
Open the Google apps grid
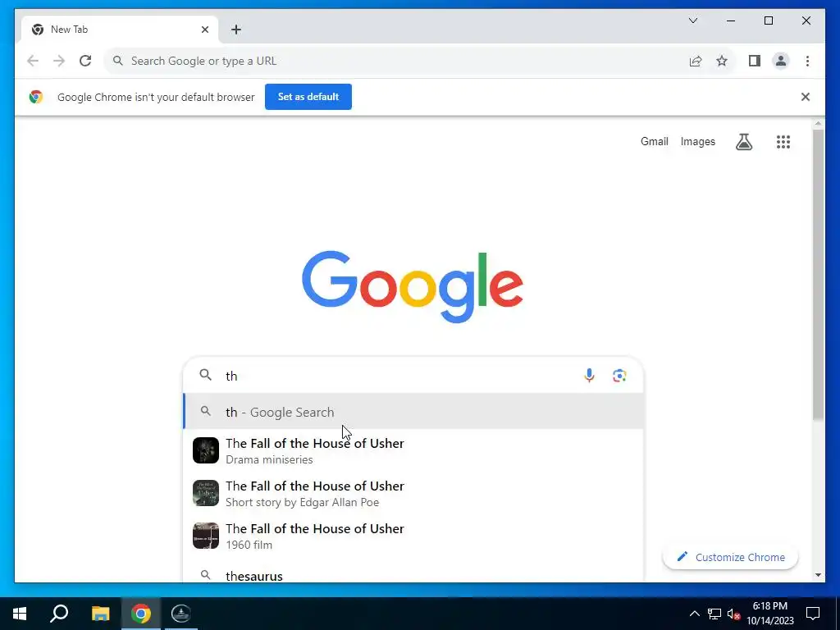pyautogui.click(x=783, y=142)
